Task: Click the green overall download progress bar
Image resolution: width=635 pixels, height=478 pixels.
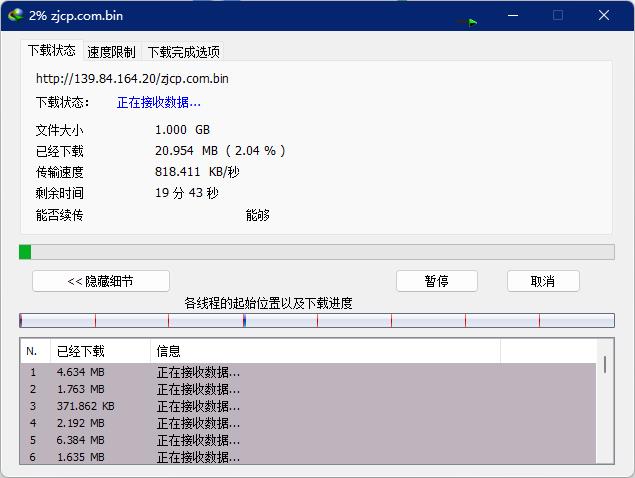Action: 316,252
